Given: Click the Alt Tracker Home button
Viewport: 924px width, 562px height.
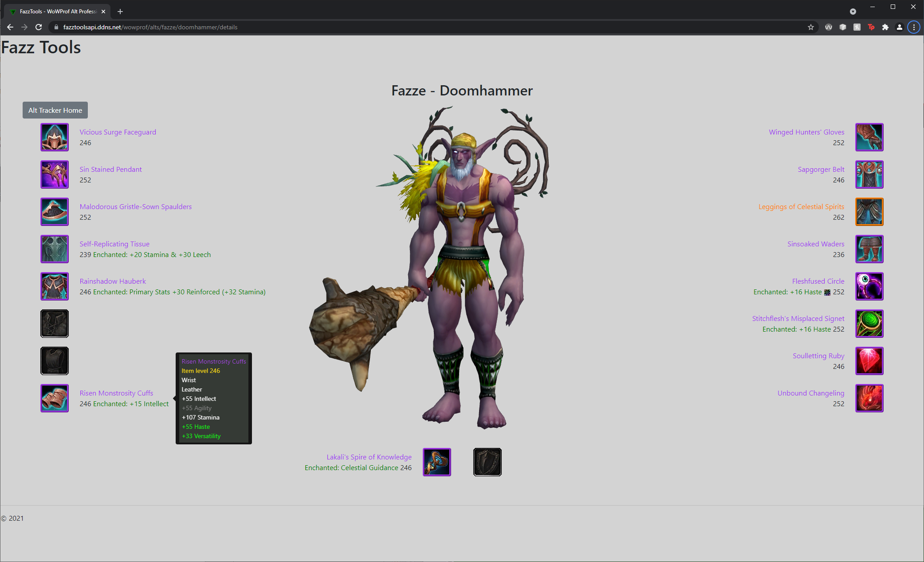Looking at the screenshot, I should coord(55,110).
